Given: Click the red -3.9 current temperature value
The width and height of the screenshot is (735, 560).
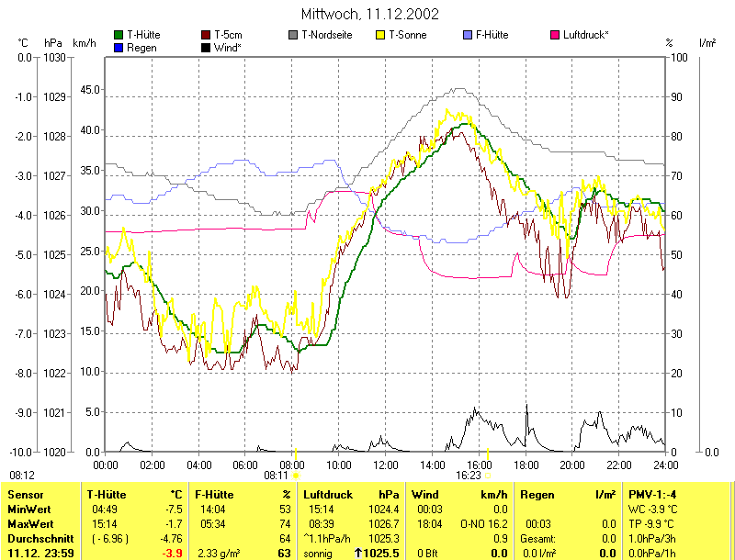Looking at the screenshot, I should (x=170, y=554).
